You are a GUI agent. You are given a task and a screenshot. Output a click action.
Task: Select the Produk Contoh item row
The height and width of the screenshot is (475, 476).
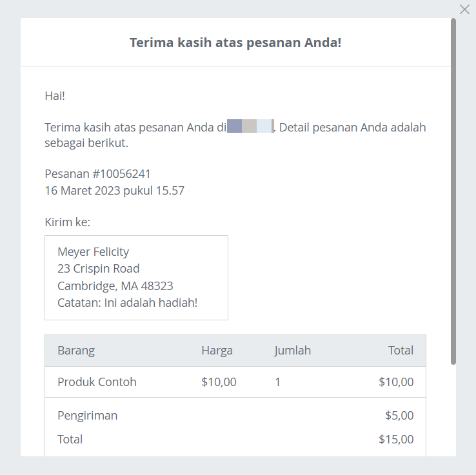[x=235, y=382]
